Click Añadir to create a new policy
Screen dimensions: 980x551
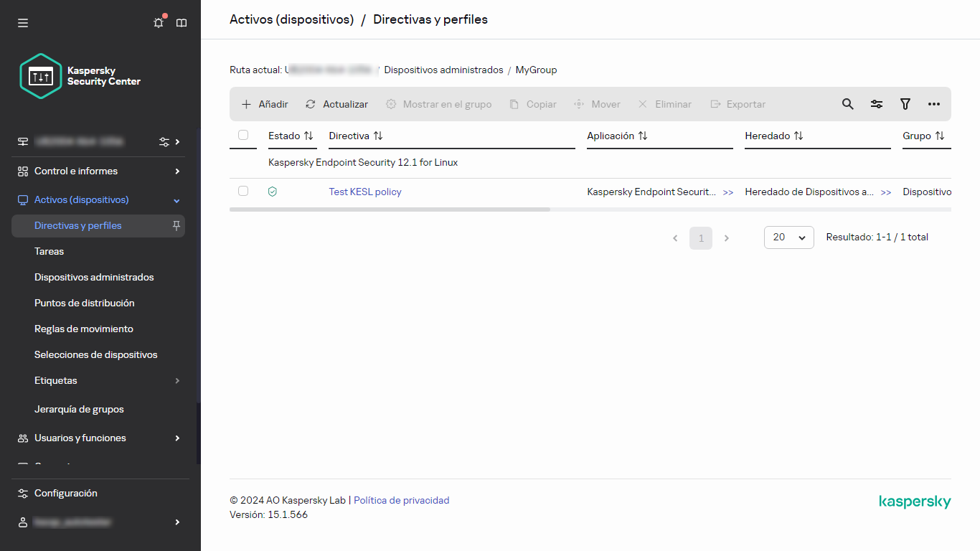pyautogui.click(x=263, y=104)
